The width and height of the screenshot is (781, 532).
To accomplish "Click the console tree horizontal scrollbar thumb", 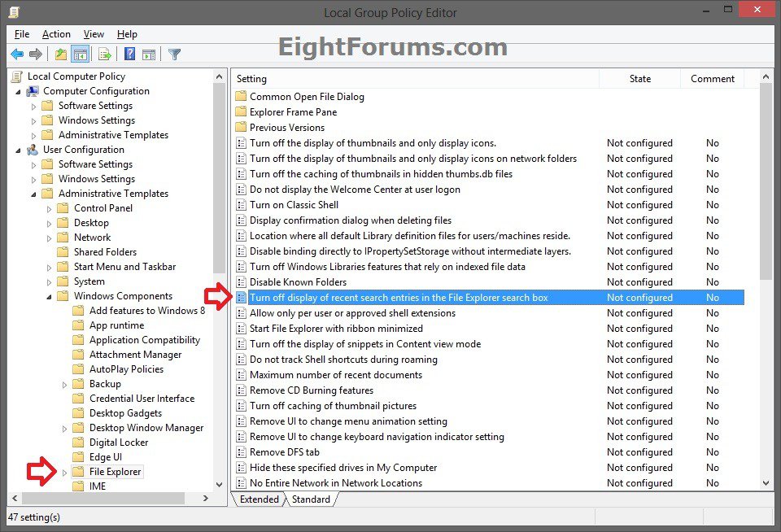I will coord(103,498).
